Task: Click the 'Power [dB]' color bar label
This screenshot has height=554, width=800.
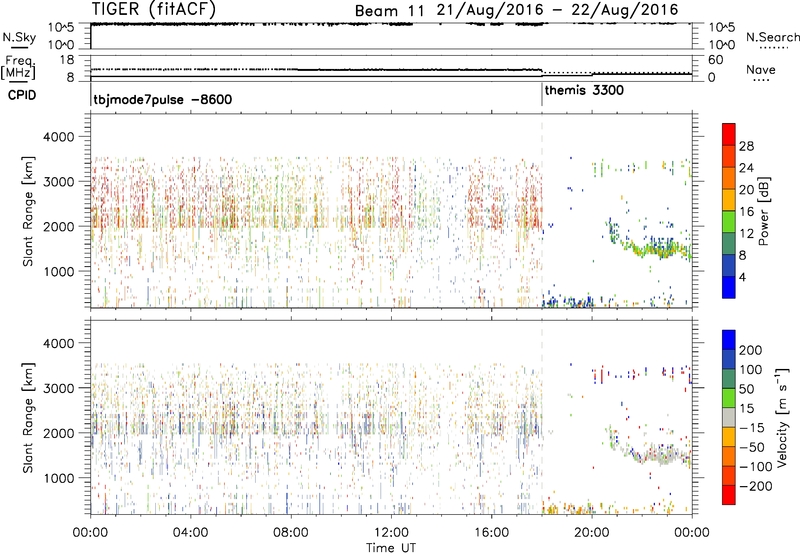Action: pyautogui.click(x=763, y=211)
